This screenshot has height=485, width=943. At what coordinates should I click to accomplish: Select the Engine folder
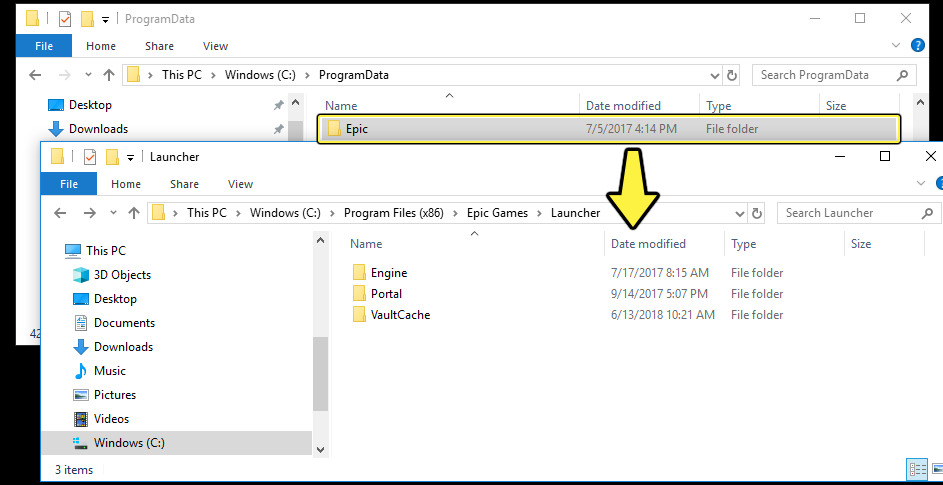click(x=379, y=273)
